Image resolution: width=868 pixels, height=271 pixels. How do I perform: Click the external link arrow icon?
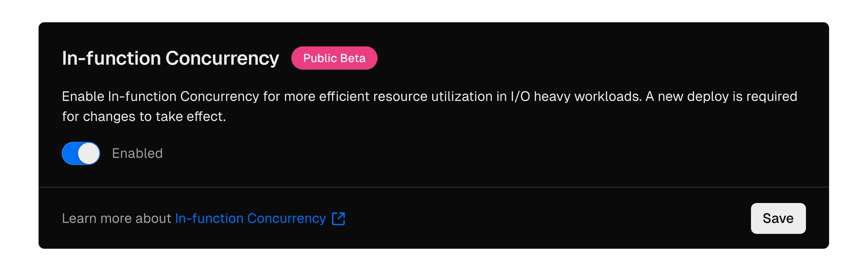click(339, 219)
